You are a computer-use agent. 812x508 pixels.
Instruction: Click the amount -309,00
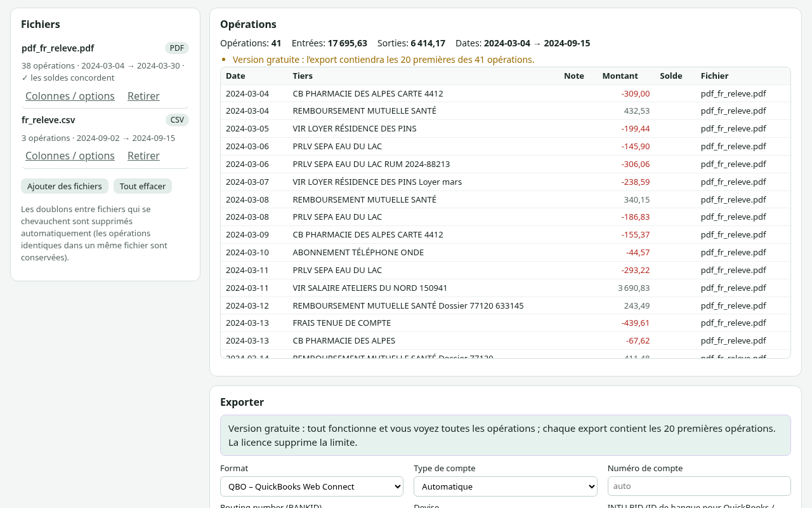coord(636,93)
